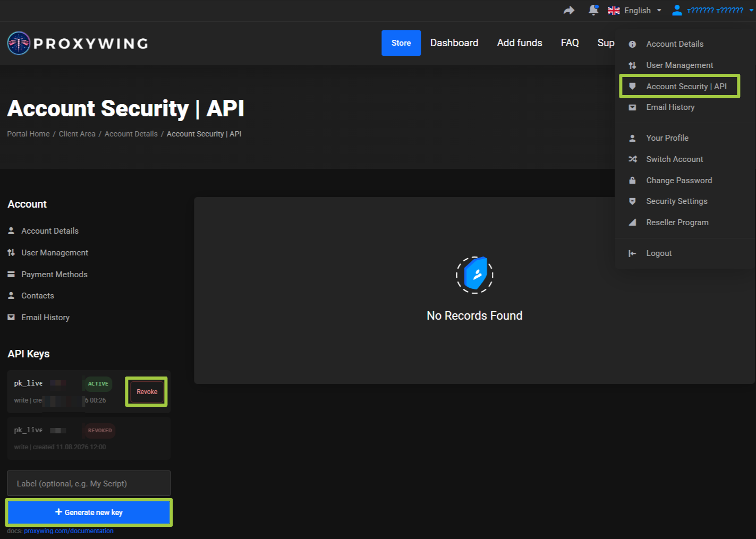Click the person icon beside Contacts

tap(11, 296)
